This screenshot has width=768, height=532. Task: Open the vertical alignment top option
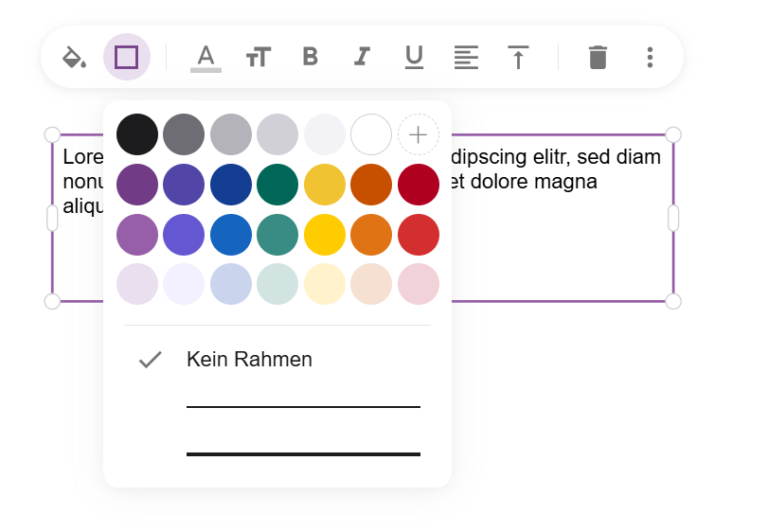click(518, 57)
